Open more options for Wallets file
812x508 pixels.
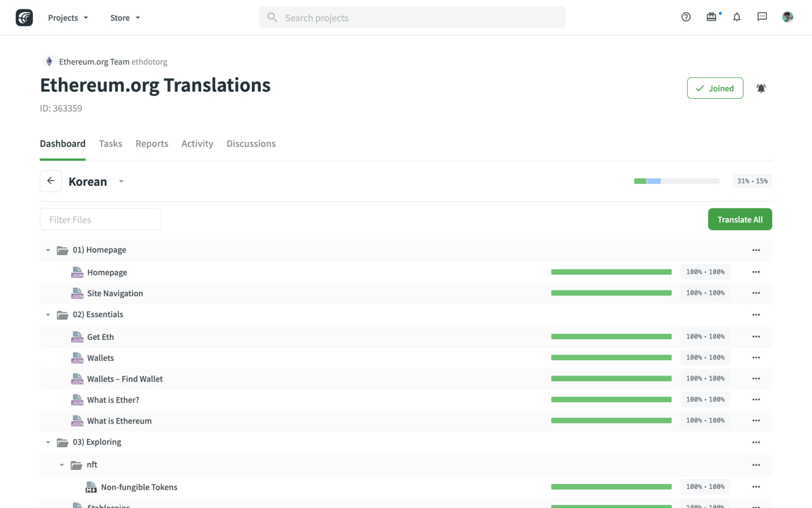coord(756,358)
